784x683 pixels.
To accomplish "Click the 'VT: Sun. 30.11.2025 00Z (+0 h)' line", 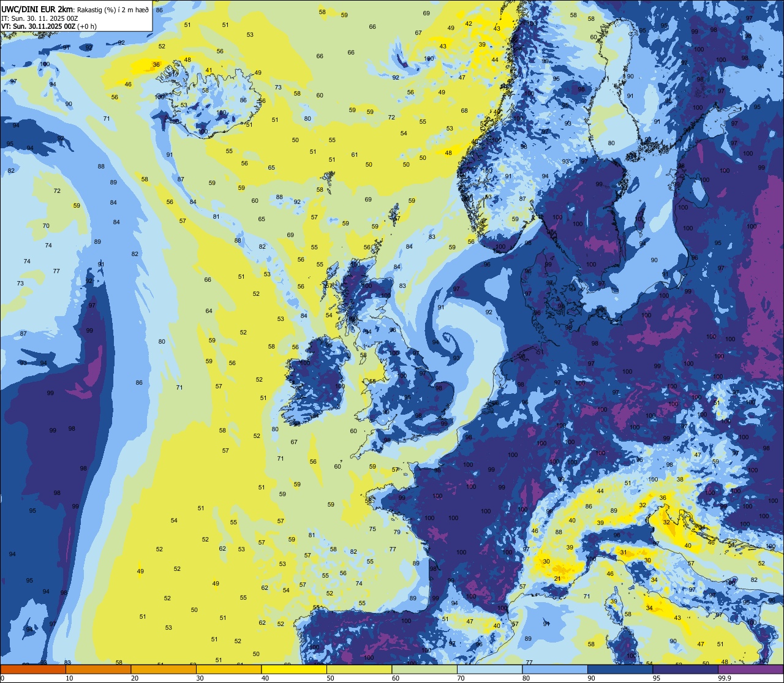I will 49,26.
